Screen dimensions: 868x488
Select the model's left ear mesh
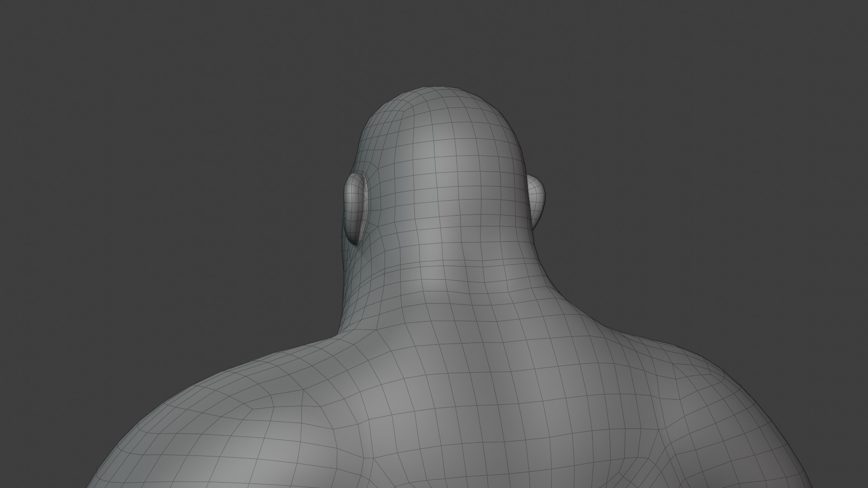tap(356, 209)
